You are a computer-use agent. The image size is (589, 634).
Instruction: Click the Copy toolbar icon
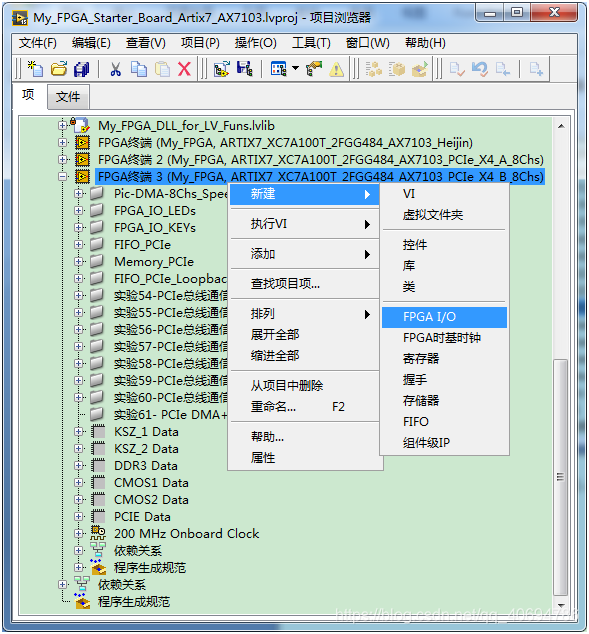click(x=139, y=69)
